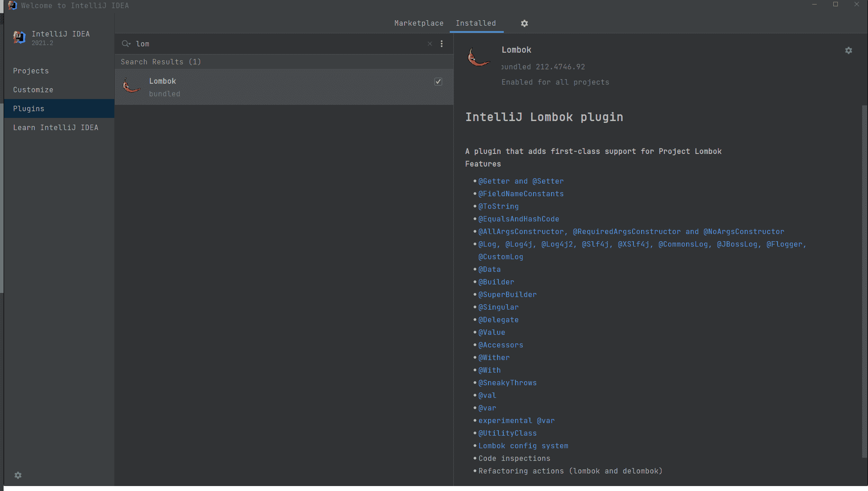Open the @Getter and @Setter link
The image size is (868, 491).
[520, 181]
